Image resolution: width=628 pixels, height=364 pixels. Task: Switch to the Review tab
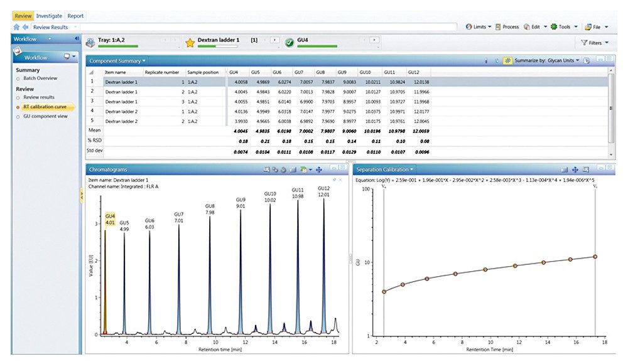pos(23,16)
